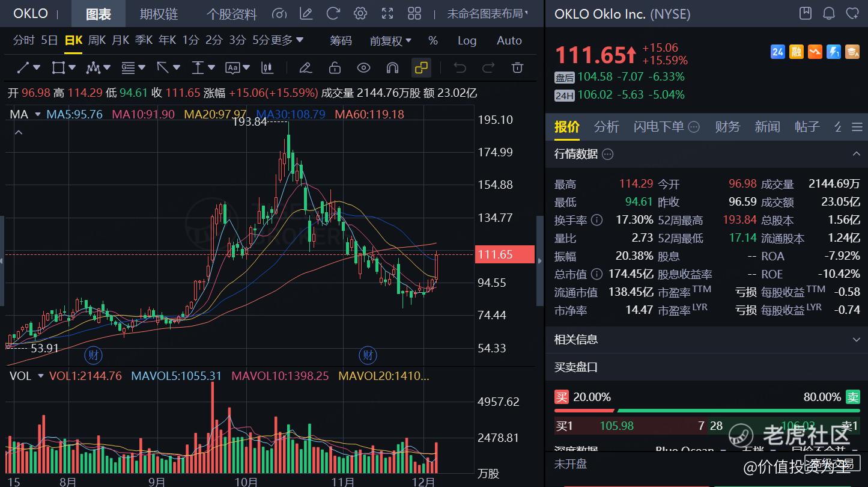This screenshot has height=487, width=868.
Task: Toggle the magnet snap mode
Action: [392, 68]
